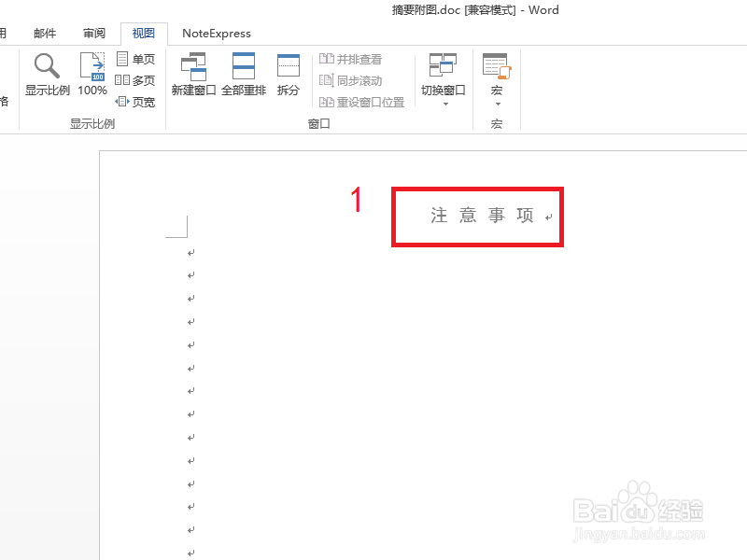The height and width of the screenshot is (560, 747).
Task: Click the 注意事项 heading text
Action: 482,216
